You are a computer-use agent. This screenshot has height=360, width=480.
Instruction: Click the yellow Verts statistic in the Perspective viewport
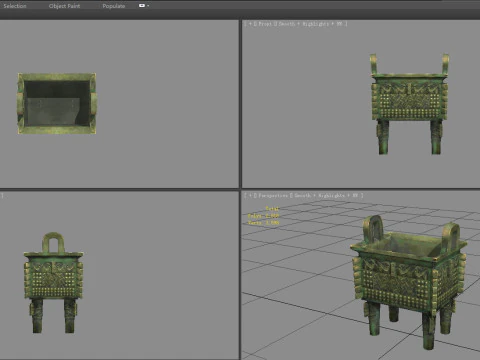pos(263,222)
